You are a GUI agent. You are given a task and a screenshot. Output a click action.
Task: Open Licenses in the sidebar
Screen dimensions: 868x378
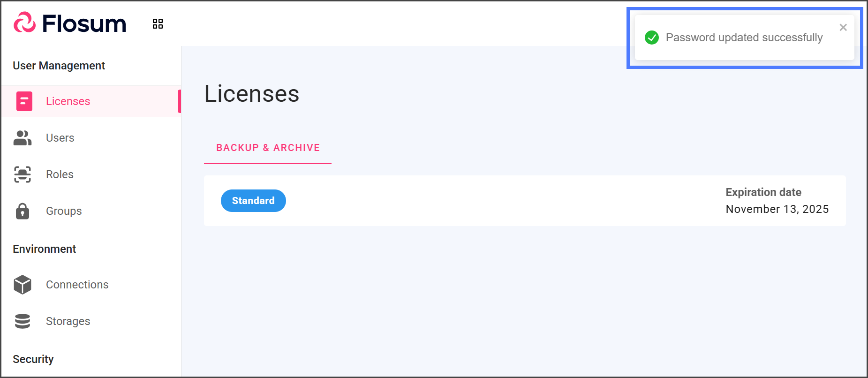68,101
